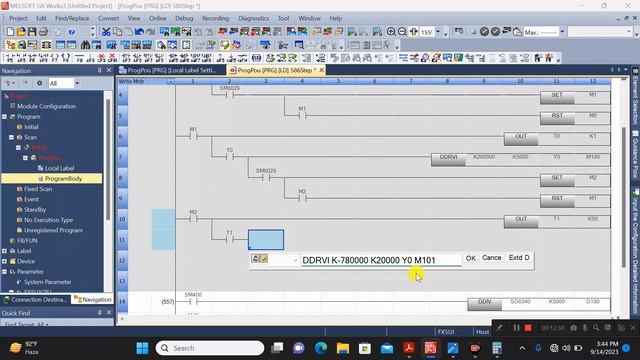The width and height of the screenshot is (640, 360).
Task: Select Local Label in navigation tree
Action: [60, 168]
